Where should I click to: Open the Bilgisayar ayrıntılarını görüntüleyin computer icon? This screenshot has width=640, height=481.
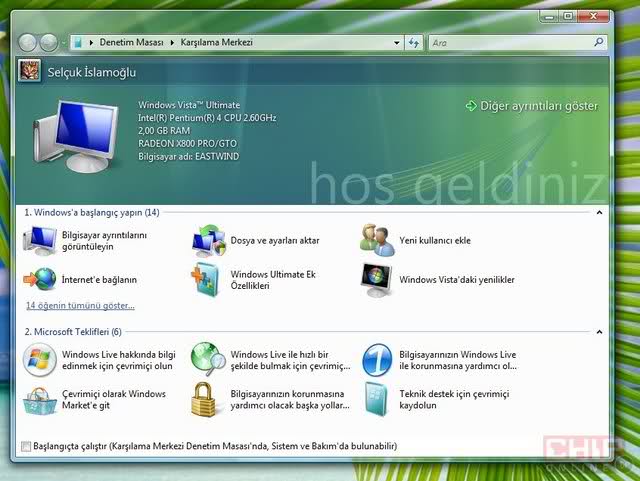tap(40, 240)
